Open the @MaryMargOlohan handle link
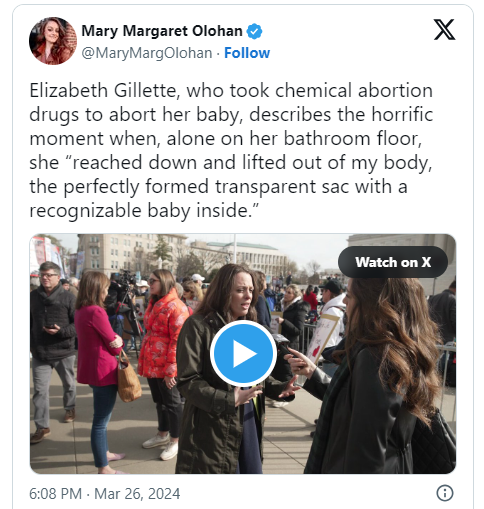This screenshot has height=509, width=484. 147,53
